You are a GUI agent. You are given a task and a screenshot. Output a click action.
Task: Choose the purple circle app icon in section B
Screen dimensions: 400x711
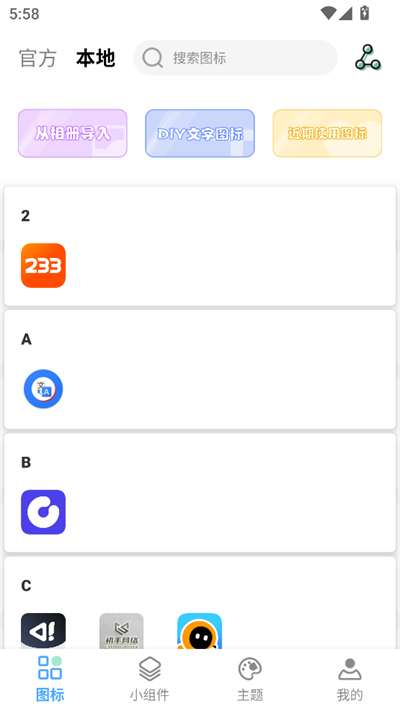click(43, 512)
